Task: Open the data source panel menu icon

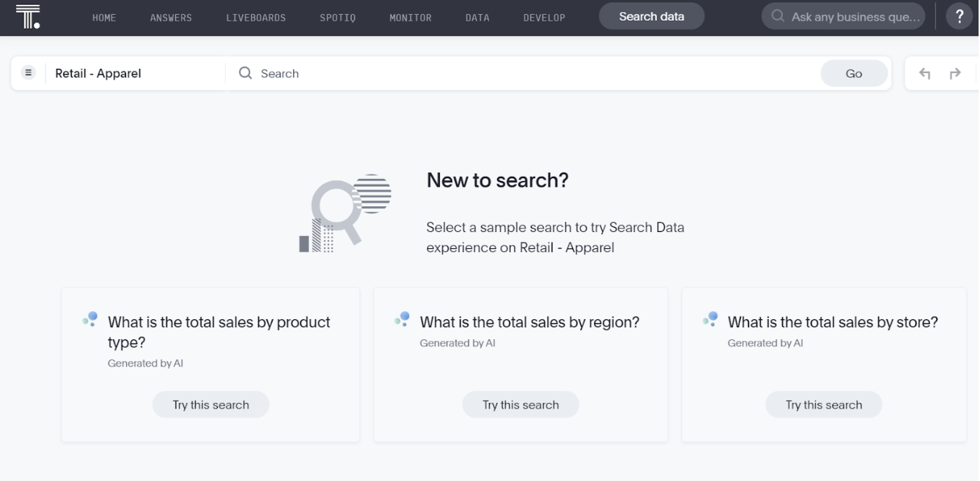Action: 29,73
